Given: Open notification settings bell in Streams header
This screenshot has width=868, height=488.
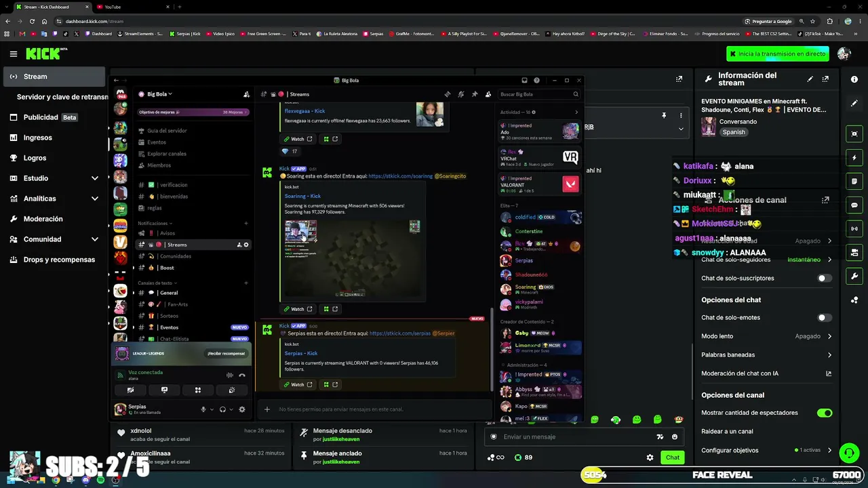Looking at the screenshot, I should click(461, 94).
